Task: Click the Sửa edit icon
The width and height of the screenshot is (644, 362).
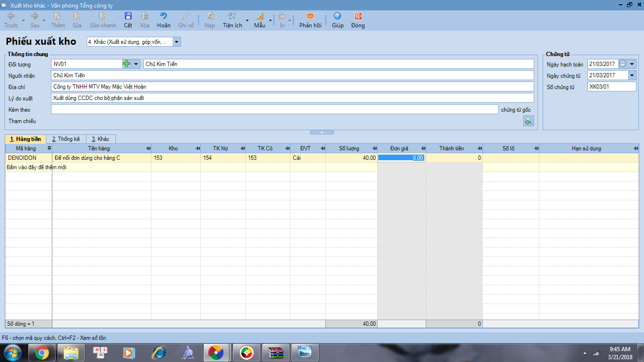Action: click(x=77, y=16)
